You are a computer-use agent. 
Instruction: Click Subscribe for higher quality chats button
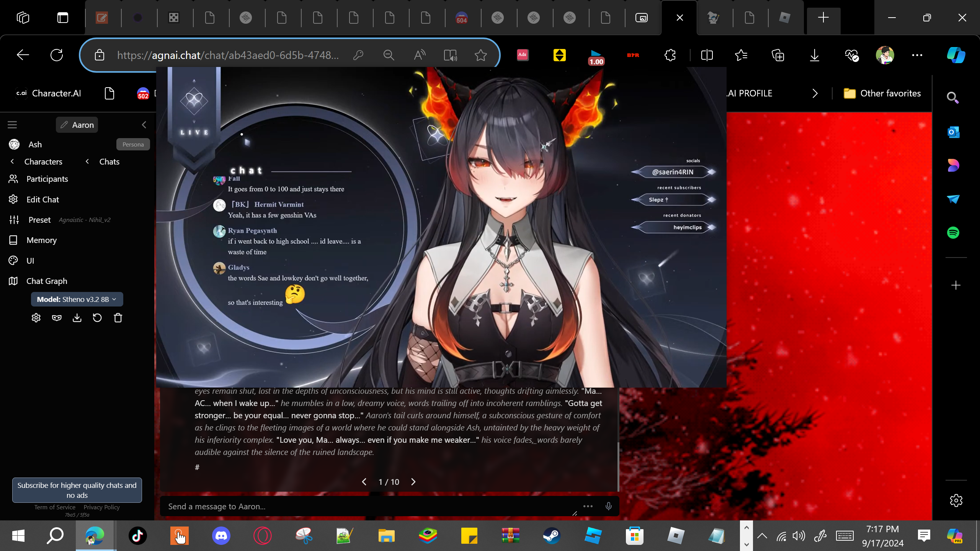(77, 490)
